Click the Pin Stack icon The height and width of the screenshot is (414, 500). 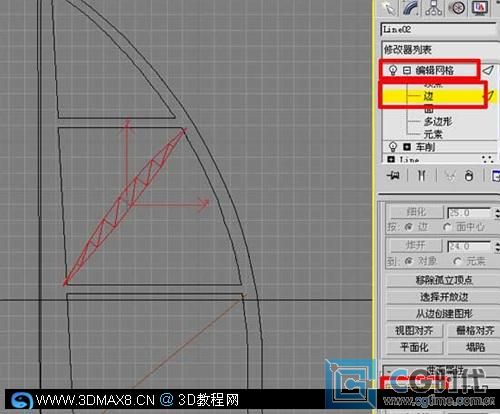(393, 175)
